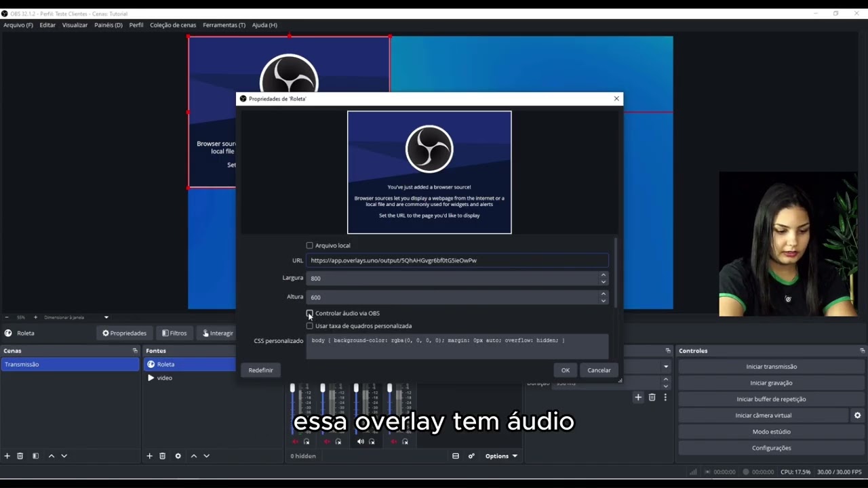Click Iniciar câmera virtual
Viewport: 868px width, 488px height.
(763, 415)
